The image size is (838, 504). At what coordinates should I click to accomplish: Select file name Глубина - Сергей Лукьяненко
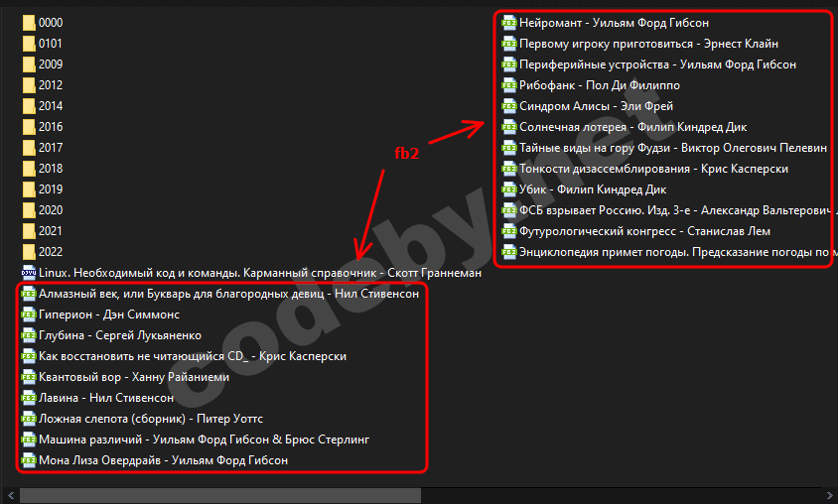[120, 335]
